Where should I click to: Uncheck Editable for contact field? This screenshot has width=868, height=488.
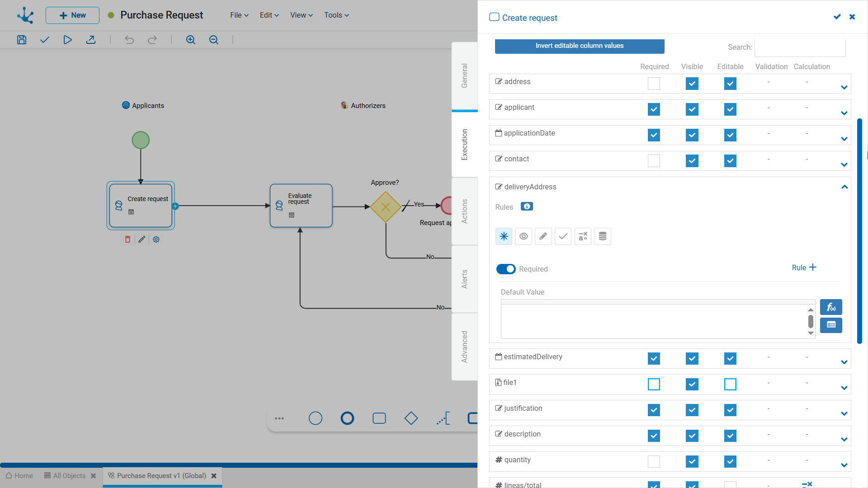coord(730,161)
